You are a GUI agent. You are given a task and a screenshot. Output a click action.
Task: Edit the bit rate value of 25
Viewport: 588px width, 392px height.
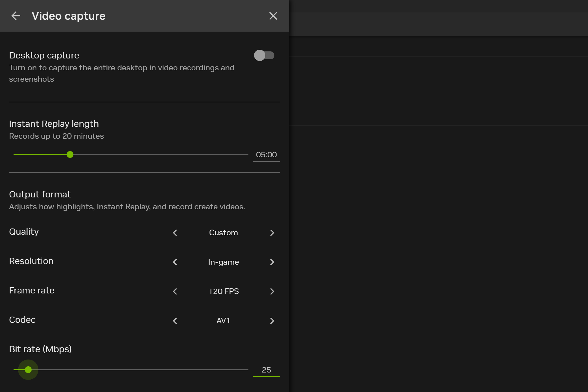pos(266,369)
